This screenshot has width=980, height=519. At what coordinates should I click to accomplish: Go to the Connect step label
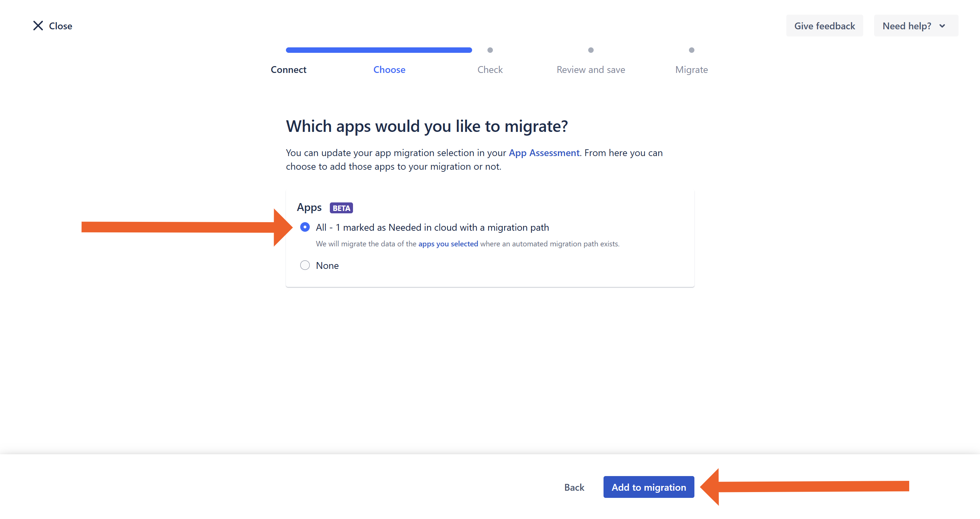tap(288, 70)
